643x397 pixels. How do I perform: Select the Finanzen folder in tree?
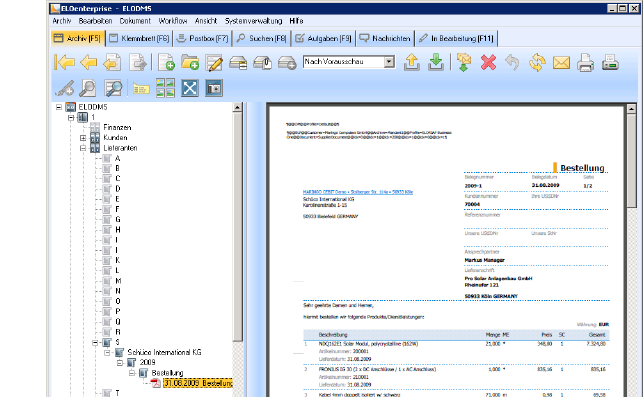[117, 128]
